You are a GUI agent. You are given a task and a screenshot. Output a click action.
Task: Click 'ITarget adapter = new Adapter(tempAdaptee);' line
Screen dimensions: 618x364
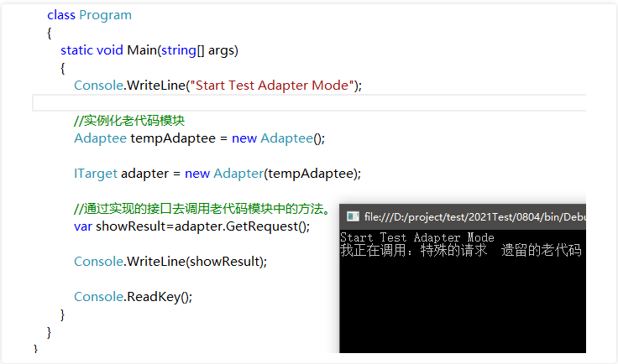(x=217, y=174)
